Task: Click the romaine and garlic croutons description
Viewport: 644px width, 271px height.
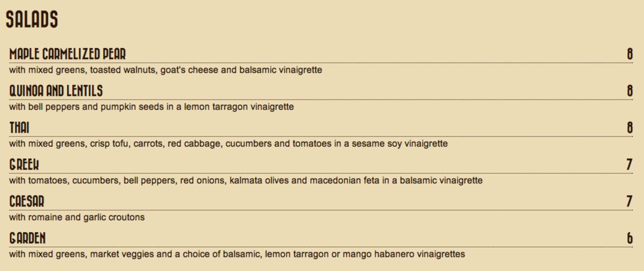Action: pyautogui.click(x=77, y=217)
